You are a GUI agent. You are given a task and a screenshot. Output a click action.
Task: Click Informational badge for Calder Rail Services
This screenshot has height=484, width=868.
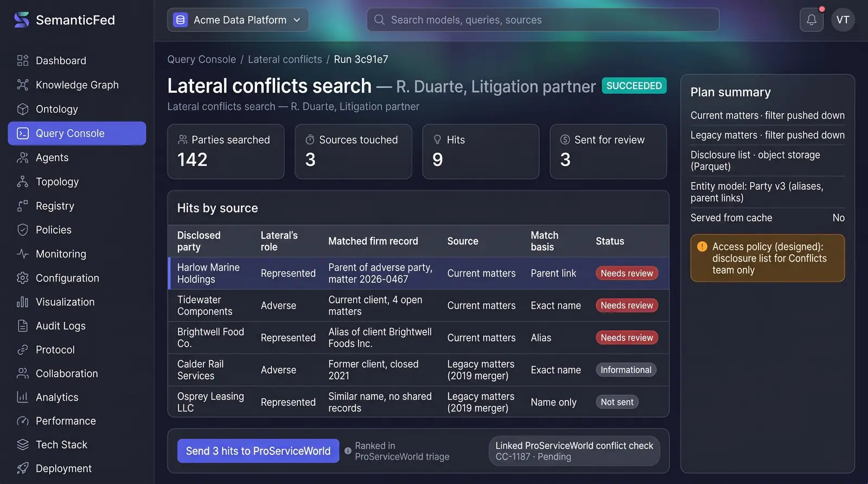pos(626,370)
